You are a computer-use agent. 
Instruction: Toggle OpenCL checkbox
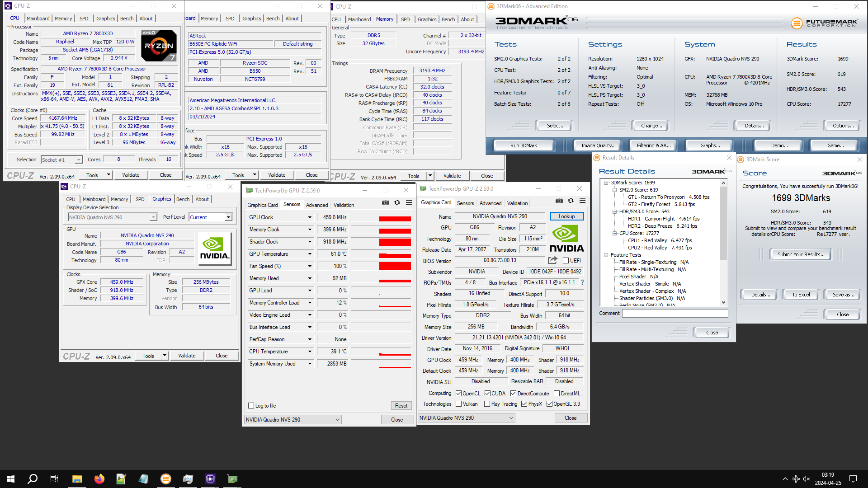[x=458, y=394]
